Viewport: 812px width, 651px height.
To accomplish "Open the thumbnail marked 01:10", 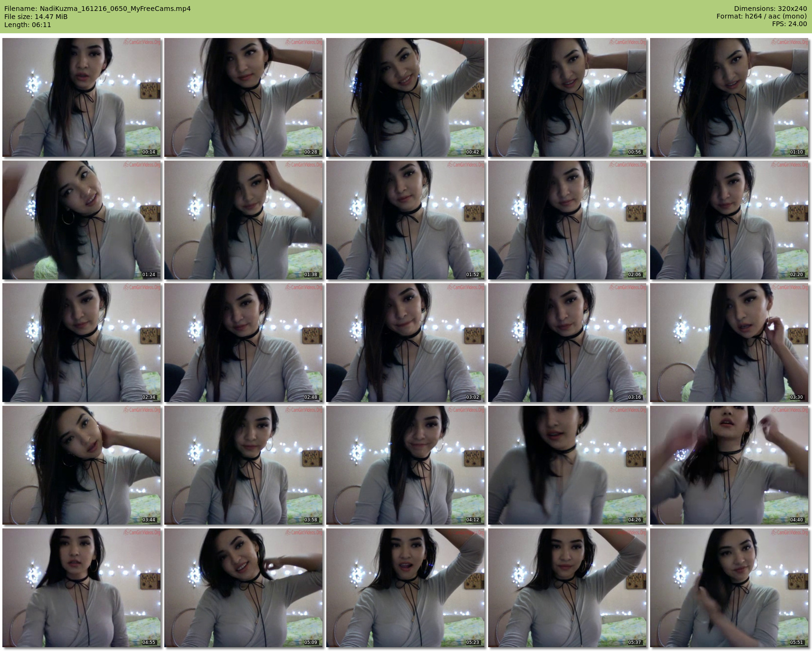I will [729, 97].
